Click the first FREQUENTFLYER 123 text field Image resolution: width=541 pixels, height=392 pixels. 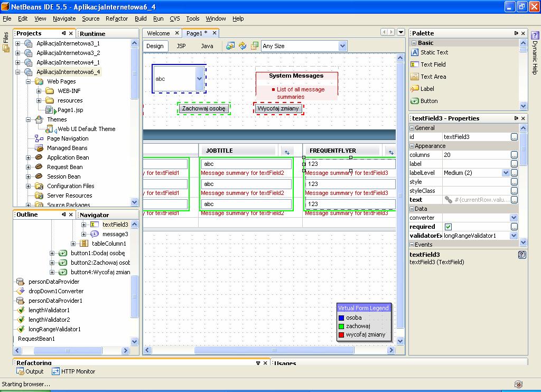[350, 164]
